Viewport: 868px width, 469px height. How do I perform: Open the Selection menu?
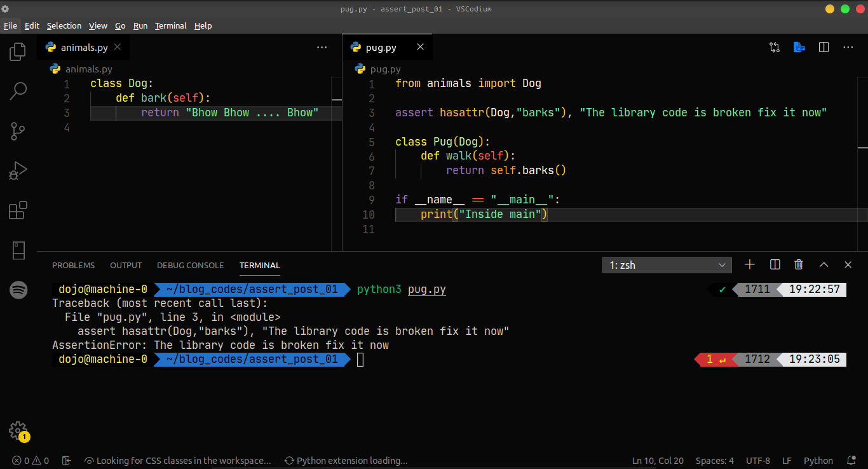point(64,25)
